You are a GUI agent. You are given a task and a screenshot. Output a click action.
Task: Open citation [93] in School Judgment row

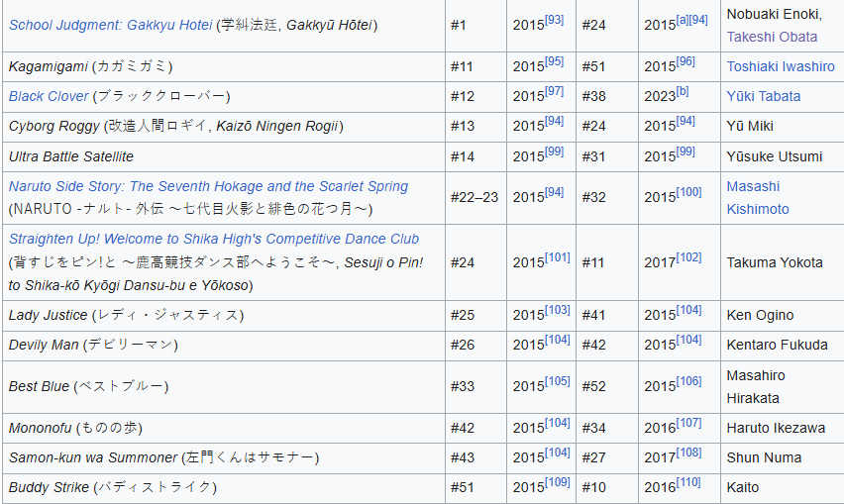pyautogui.click(x=554, y=20)
